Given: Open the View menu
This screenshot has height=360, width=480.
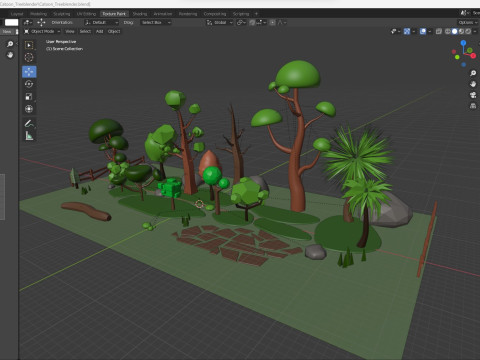Looking at the screenshot, I should point(70,31).
